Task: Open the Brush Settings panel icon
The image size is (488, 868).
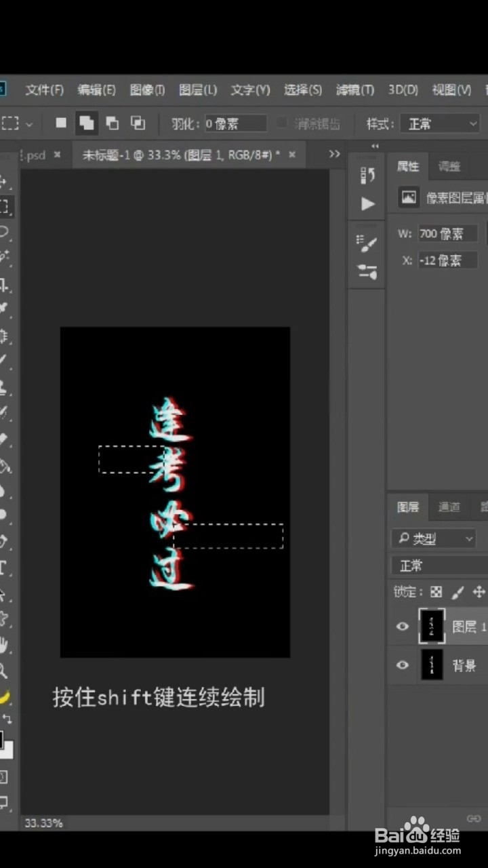Action: (367, 244)
